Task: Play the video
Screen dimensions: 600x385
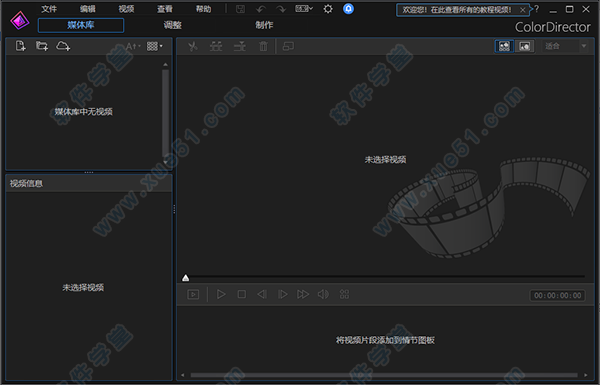Action: point(221,294)
